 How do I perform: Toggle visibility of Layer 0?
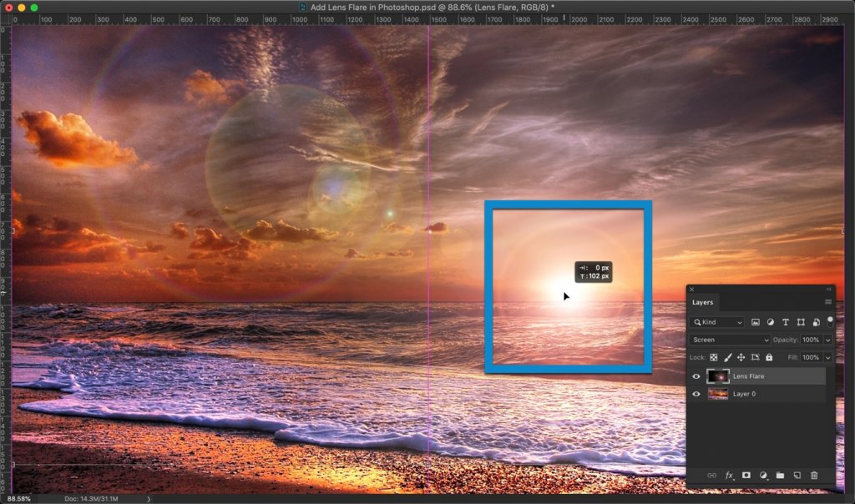(697, 393)
